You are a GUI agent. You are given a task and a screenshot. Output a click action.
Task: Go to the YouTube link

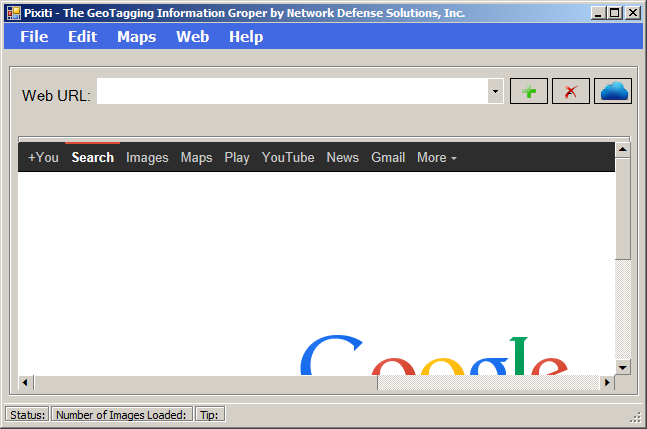click(288, 157)
